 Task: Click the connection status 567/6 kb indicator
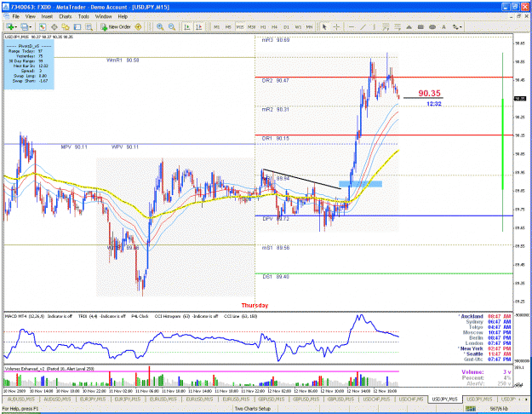tap(499, 409)
